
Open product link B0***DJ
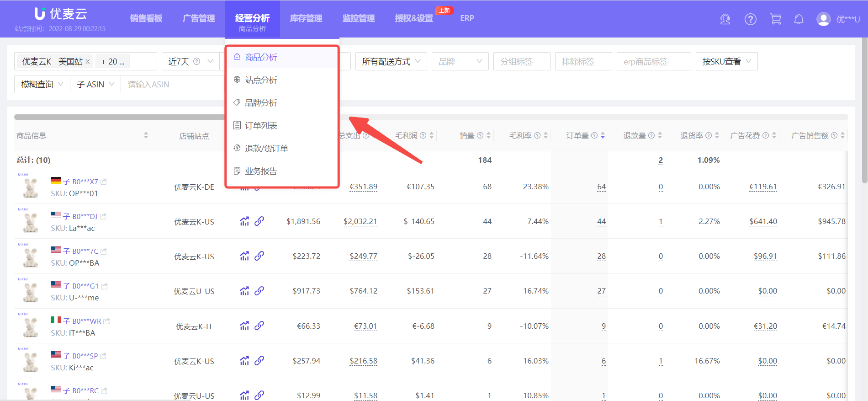click(85, 216)
